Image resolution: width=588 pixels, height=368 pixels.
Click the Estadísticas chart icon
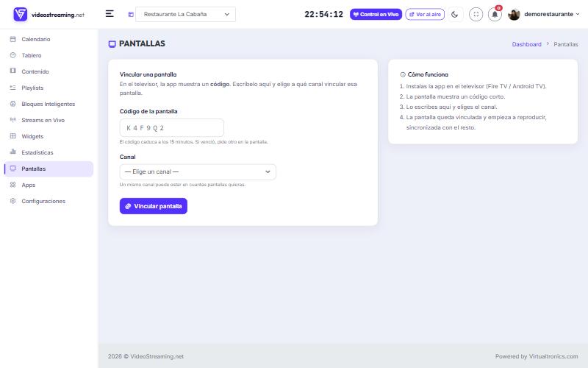point(12,152)
